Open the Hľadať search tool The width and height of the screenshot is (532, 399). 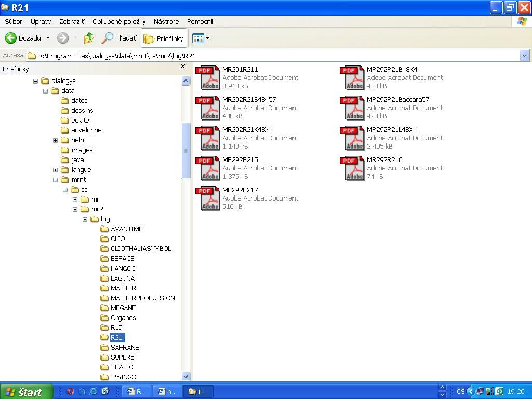point(119,38)
